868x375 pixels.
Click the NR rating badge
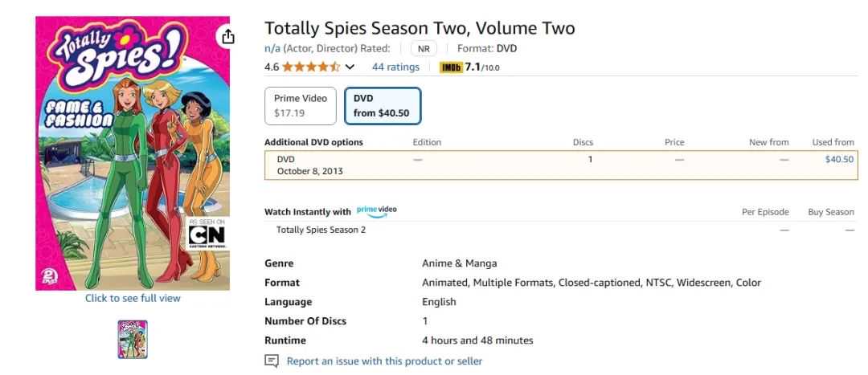click(x=423, y=48)
